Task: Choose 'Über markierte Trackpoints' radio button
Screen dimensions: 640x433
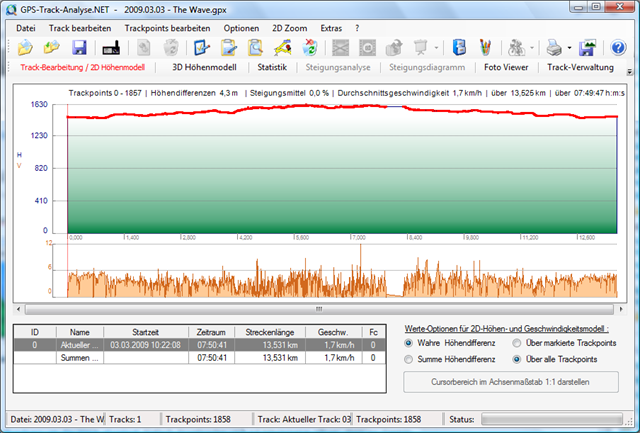Action: click(516, 343)
